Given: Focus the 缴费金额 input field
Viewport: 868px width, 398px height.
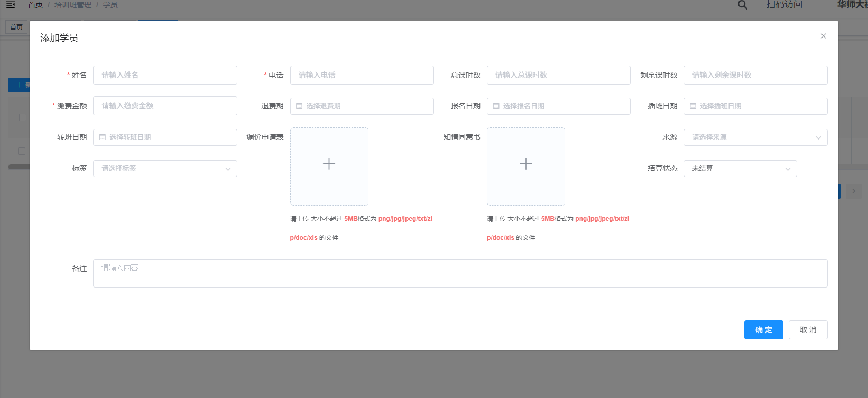Looking at the screenshot, I should [165, 106].
